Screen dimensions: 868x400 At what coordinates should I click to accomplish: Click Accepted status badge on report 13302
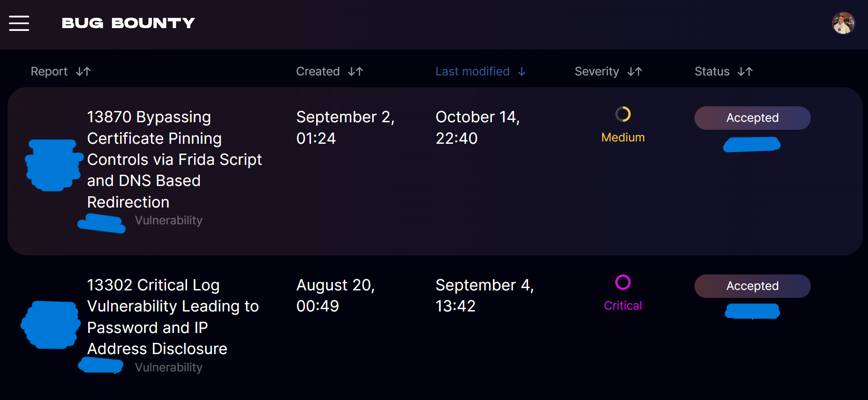tap(752, 286)
